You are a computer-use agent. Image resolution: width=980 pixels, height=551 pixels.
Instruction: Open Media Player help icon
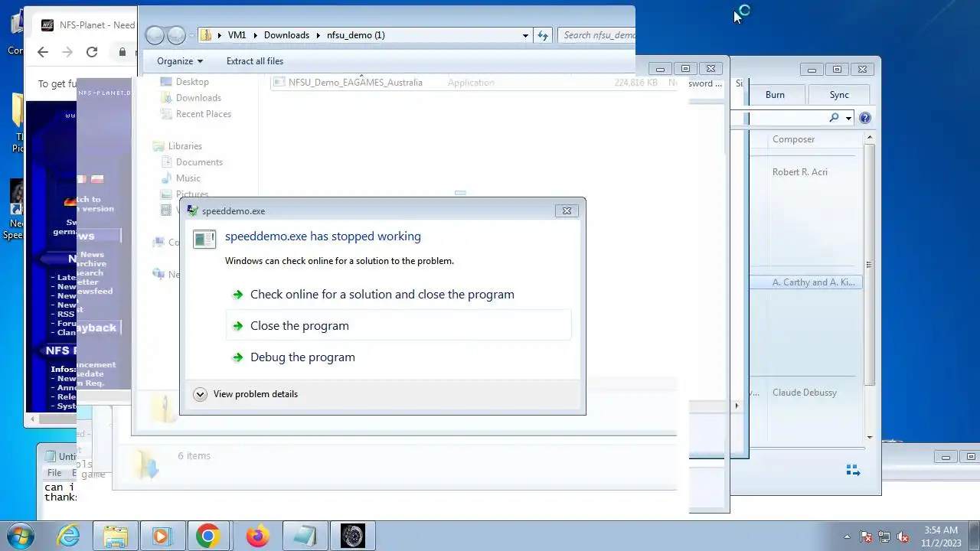(x=865, y=118)
